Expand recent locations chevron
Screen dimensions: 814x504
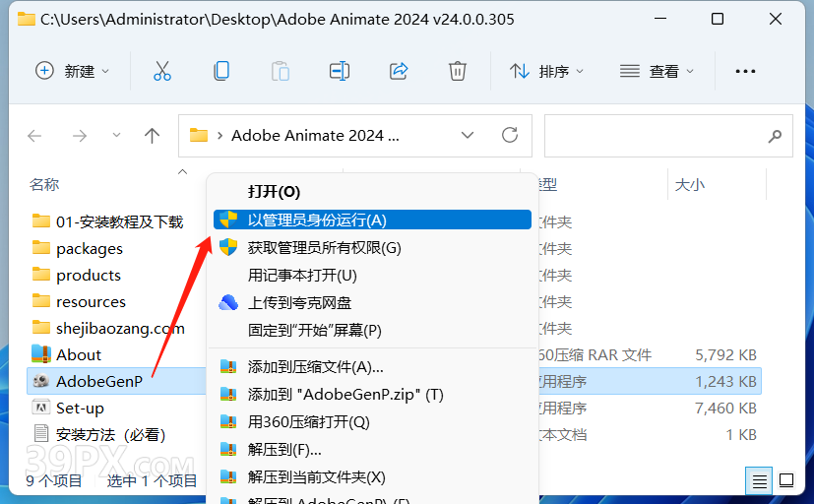point(116,136)
